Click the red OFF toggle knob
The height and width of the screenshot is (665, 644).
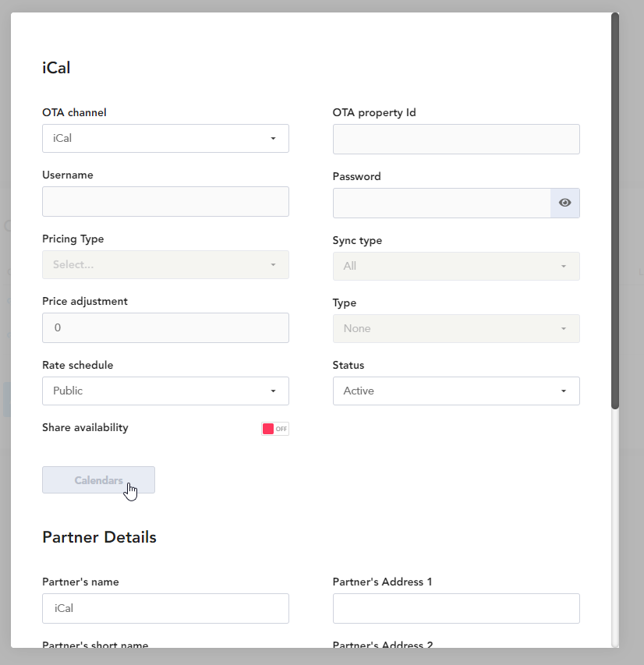tap(268, 429)
